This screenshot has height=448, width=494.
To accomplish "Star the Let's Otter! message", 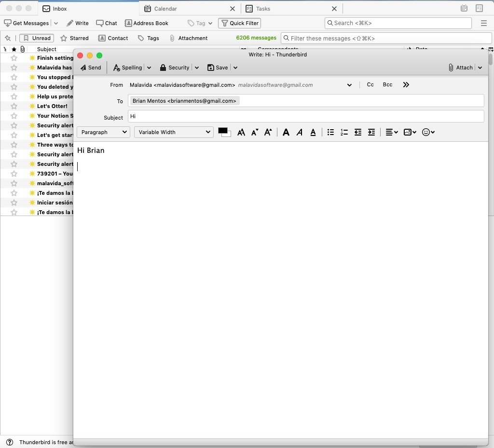I will click(x=14, y=106).
